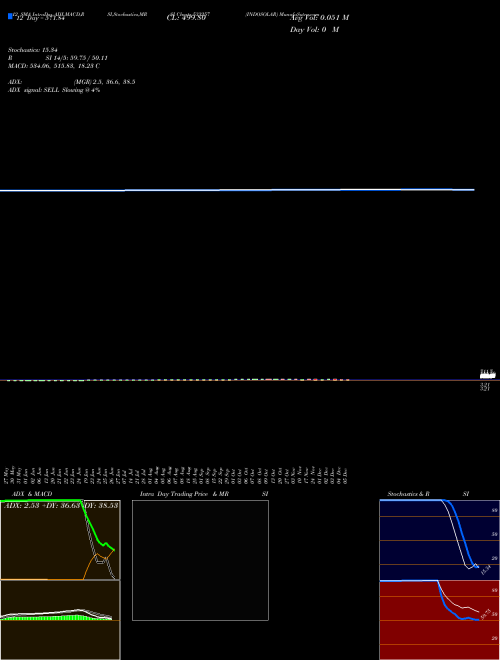Click the blue 12 Day SMA legend square
Viewport: 500px width, 660px height.
point(10,16)
